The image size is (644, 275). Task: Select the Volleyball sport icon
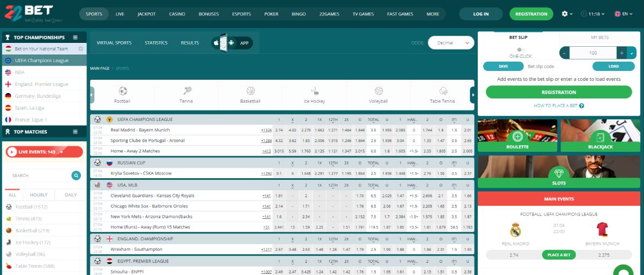tap(379, 91)
